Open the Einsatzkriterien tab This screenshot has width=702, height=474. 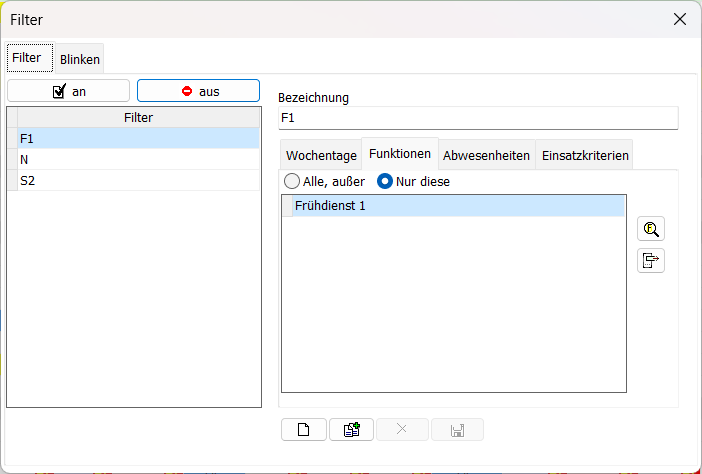[x=585, y=155]
